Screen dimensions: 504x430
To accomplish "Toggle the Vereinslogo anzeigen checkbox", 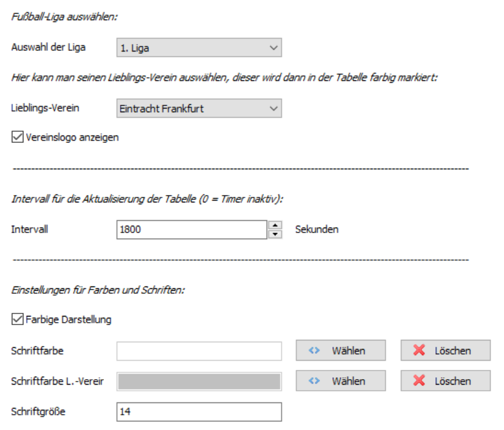I will [x=17, y=137].
